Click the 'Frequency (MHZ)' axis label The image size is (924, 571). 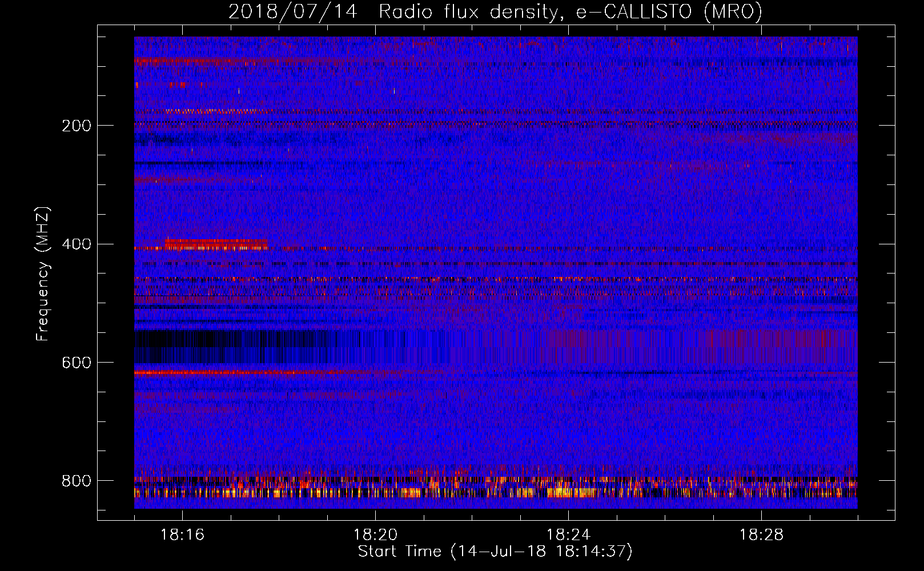coord(43,274)
